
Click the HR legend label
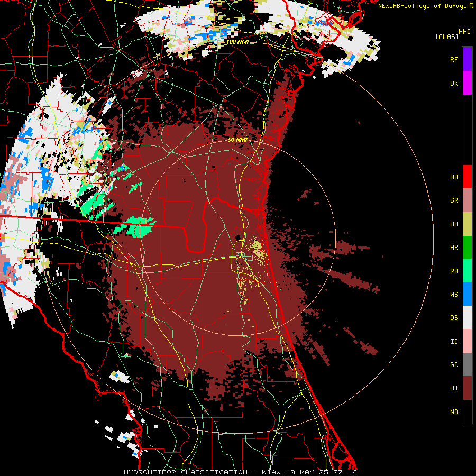tap(454, 248)
